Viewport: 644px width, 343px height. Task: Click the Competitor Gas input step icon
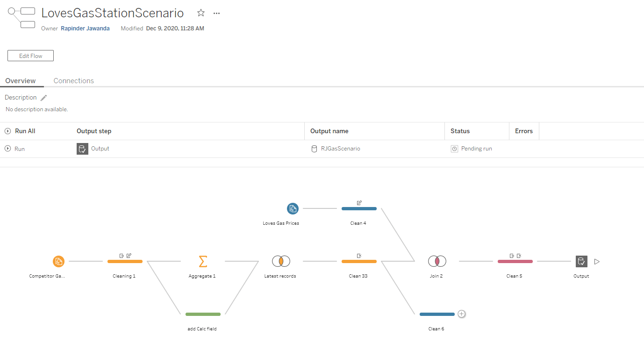58,261
